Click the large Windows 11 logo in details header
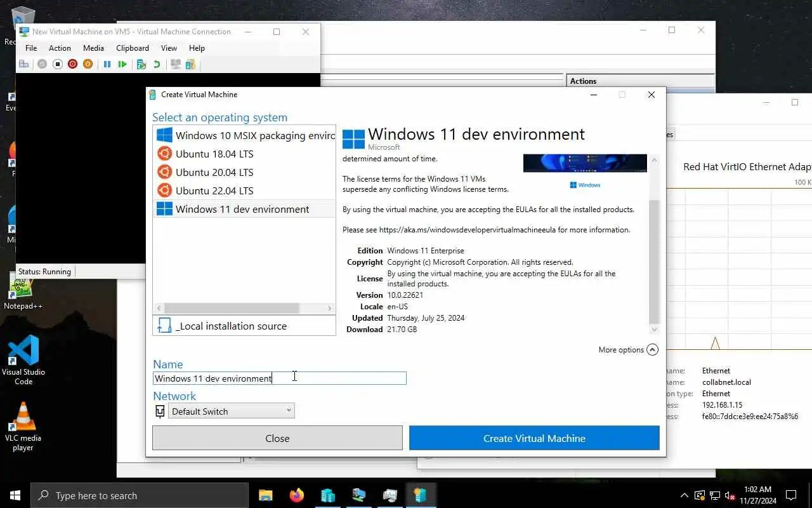The image size is (812, 508). 353,140
